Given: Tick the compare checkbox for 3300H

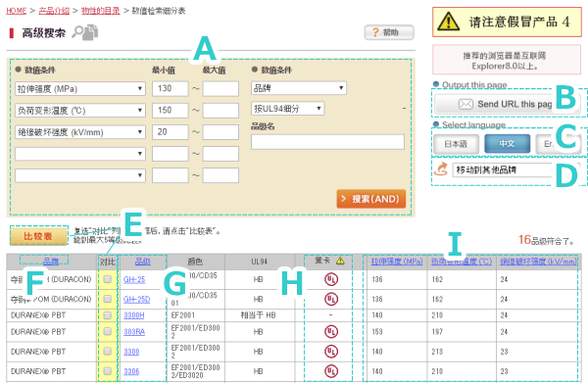Looking at the screenshot, I should 107,315.
